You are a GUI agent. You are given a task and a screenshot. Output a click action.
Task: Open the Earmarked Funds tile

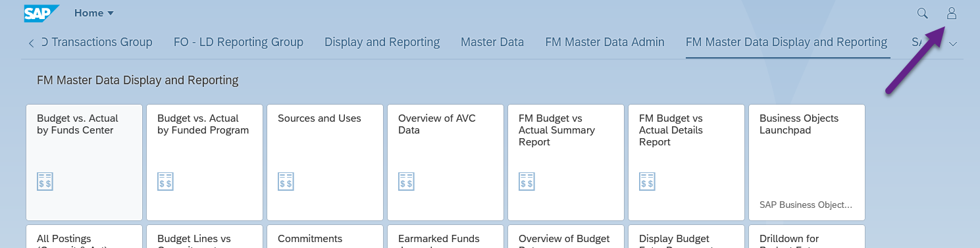click(x=446, y=237)
